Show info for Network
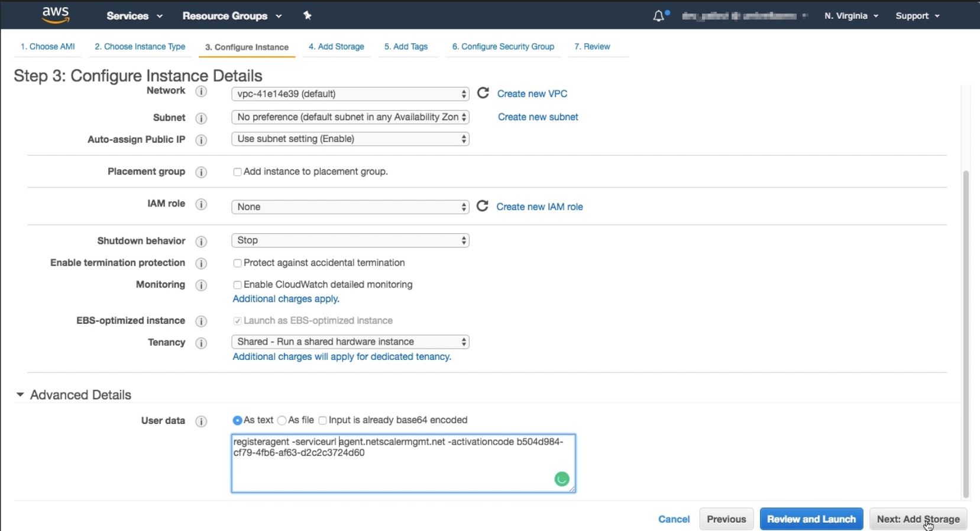The width and height of the screenshot is (980, 531). (201, 91)
